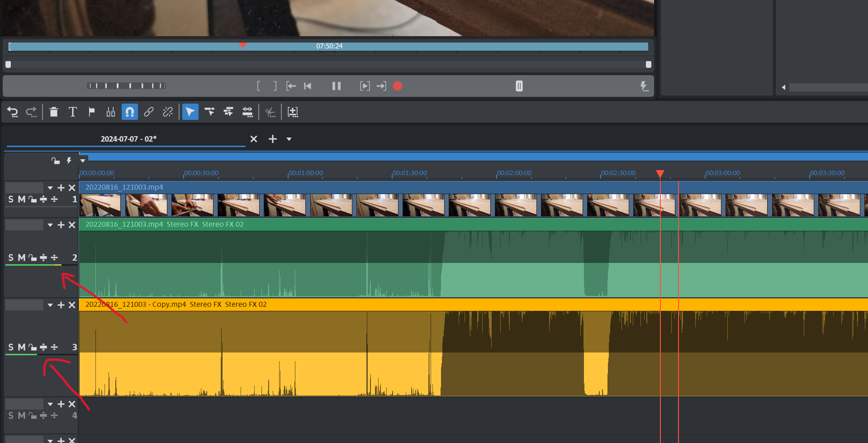
Task: Toggle the magnet snapping tool
Action: [x=130, y=112]
